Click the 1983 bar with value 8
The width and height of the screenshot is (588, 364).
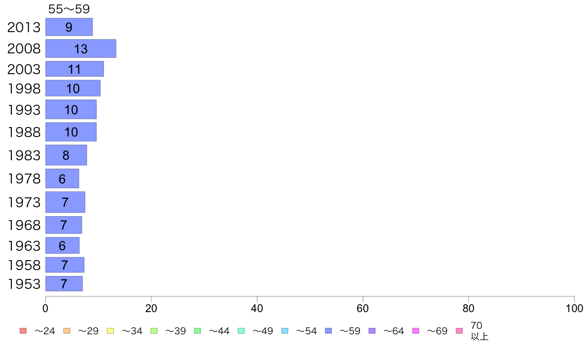pyautogui.click(x=66, y=155)
